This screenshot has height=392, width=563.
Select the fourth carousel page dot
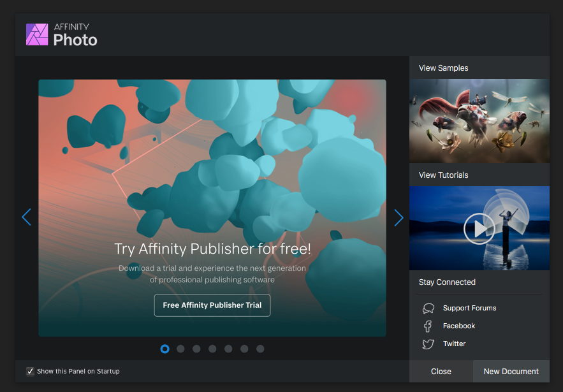[x=212, y=349]
